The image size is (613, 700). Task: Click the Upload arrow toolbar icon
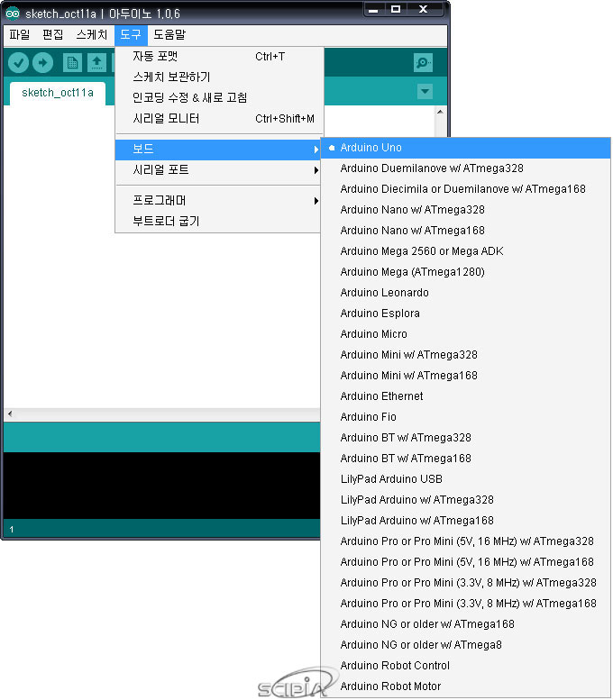43,63
